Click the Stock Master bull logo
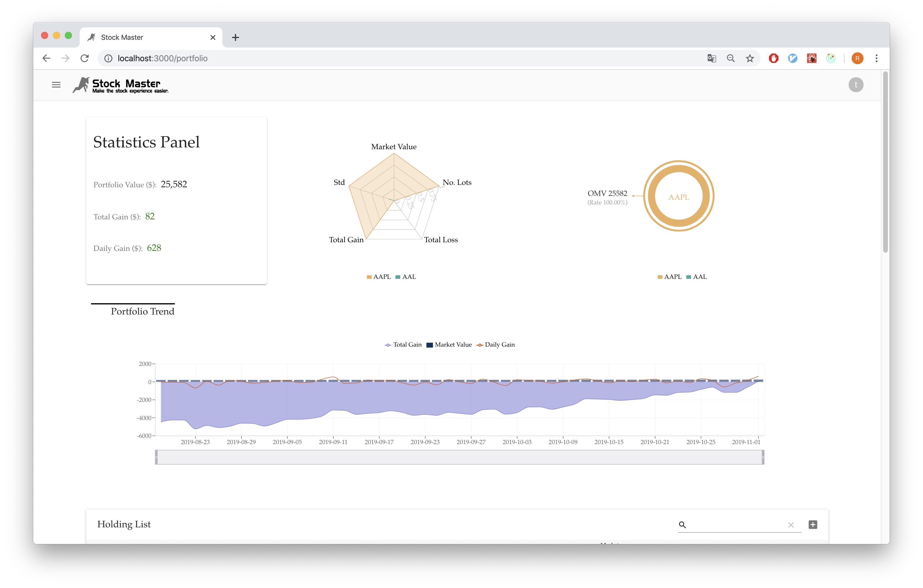The width and height of the screenshot is (923, 588). click(x=120, y=85)
